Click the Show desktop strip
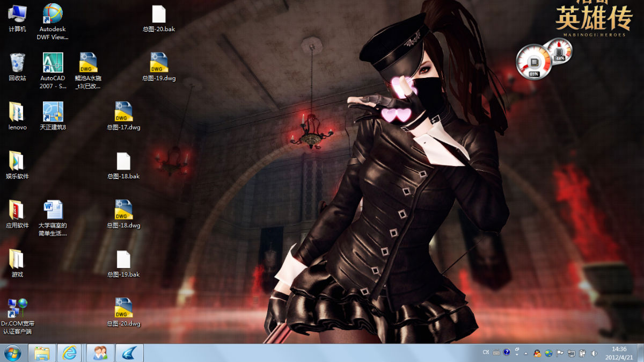The image size is (644, 362). pos(640,353)
